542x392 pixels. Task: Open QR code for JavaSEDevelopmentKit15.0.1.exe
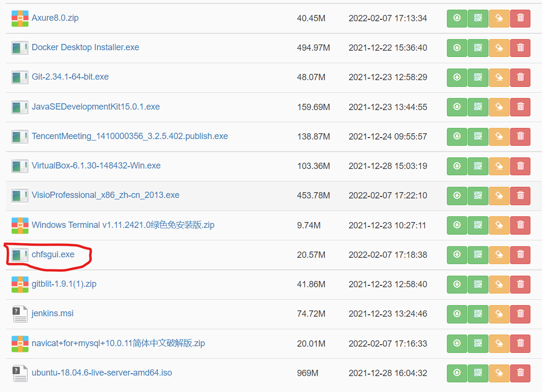(x=478, y=107)
